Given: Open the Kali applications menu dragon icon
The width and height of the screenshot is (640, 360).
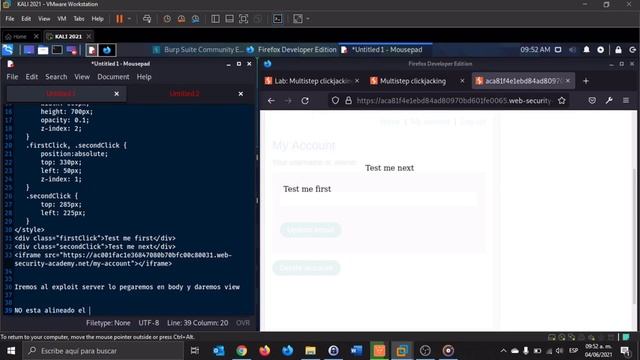Looking at the screenshot, I should (x=8, y=50).
